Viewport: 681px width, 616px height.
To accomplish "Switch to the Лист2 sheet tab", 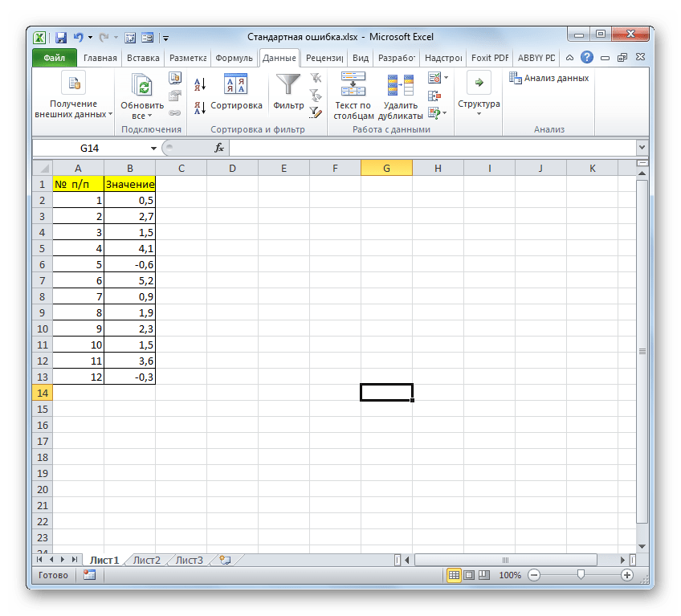I will tap(146, 561).
